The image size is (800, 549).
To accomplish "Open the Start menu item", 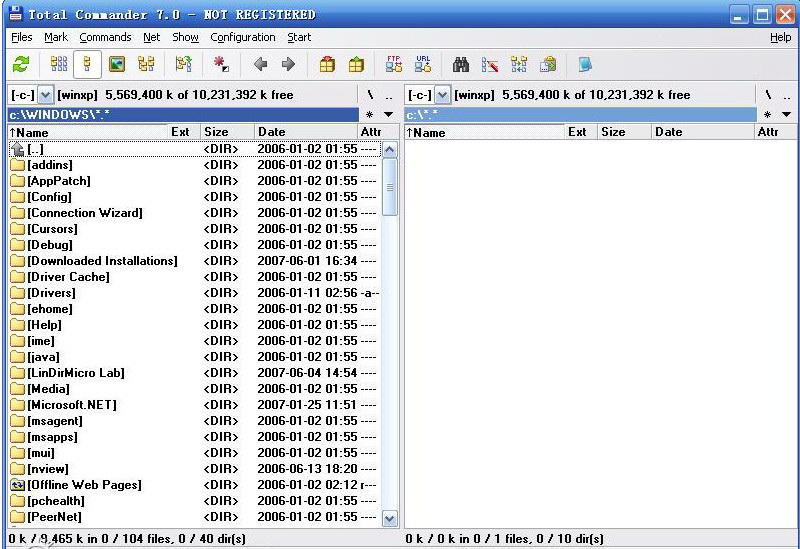I will tap(299, 37).
